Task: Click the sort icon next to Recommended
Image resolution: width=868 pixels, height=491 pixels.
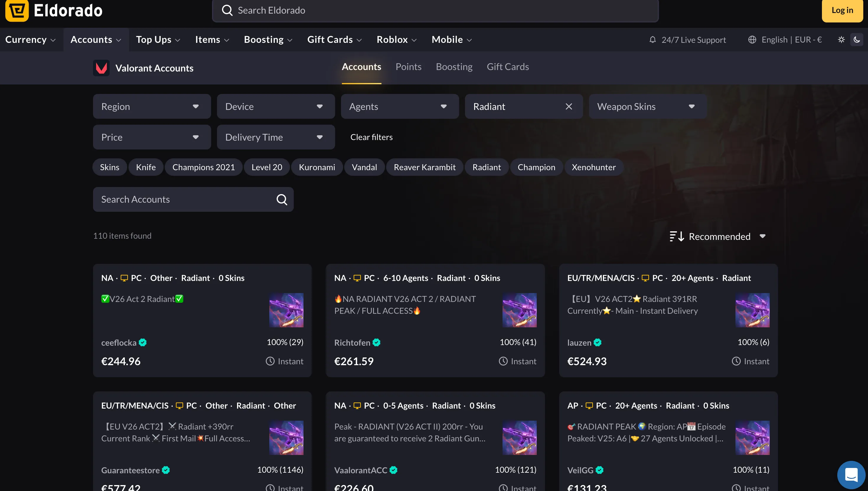Action: tap(677, 236)
